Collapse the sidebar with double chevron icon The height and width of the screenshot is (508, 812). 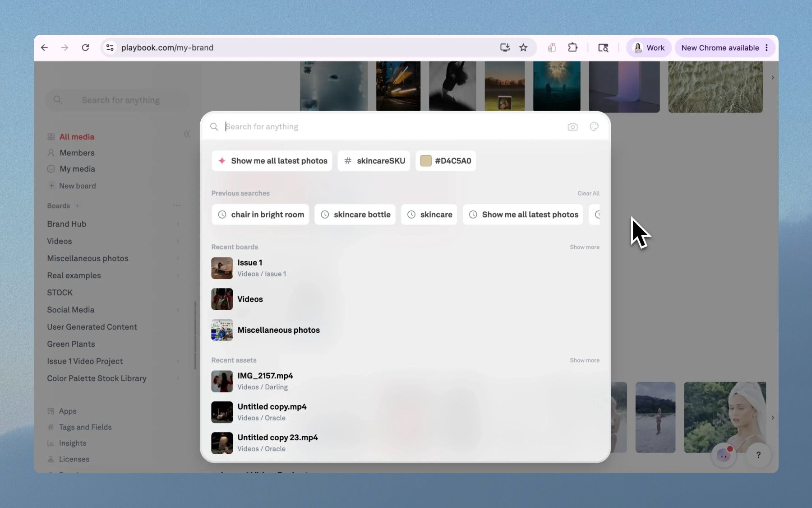point(187,134)
